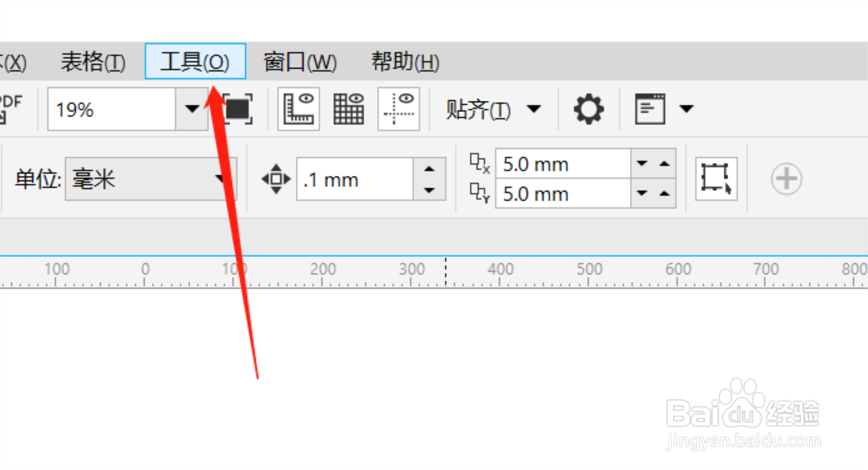
Task: Open the options gear icon
Action: tap(588, 109)
